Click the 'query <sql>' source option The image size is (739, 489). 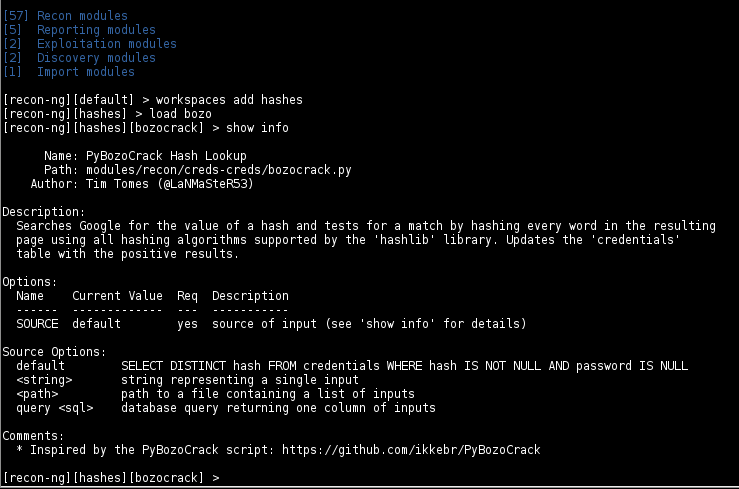[55, 408]
